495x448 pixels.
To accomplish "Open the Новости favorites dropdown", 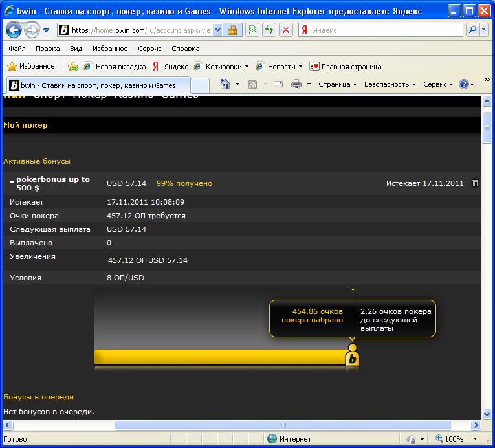I will [280, 67].
